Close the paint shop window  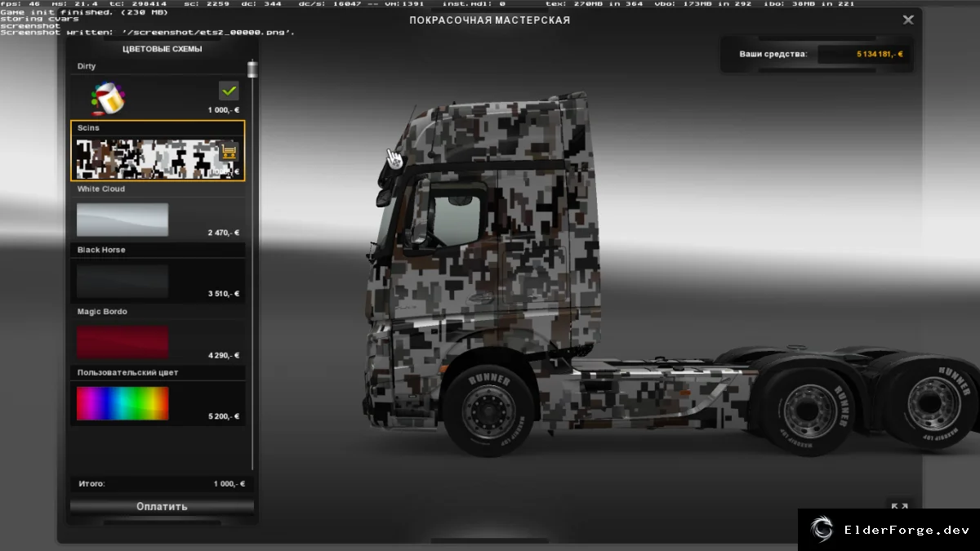click(908, 20)
